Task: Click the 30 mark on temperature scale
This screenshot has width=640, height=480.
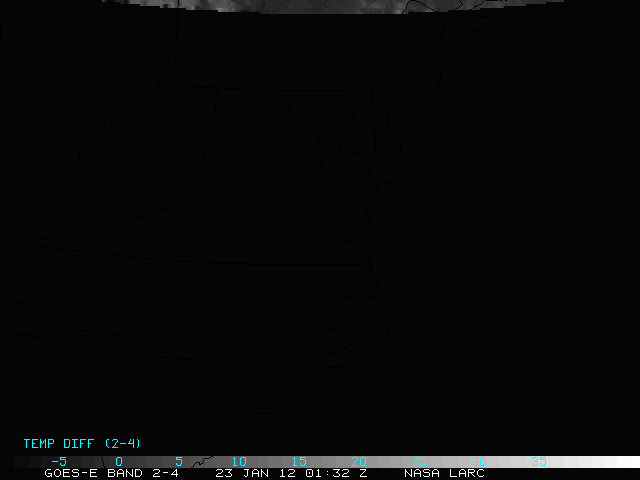Action: click(479, 462)
